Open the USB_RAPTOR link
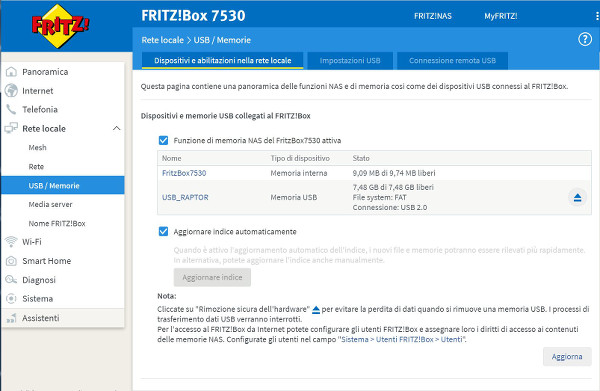The image size is (600, 391). point(185,197)
